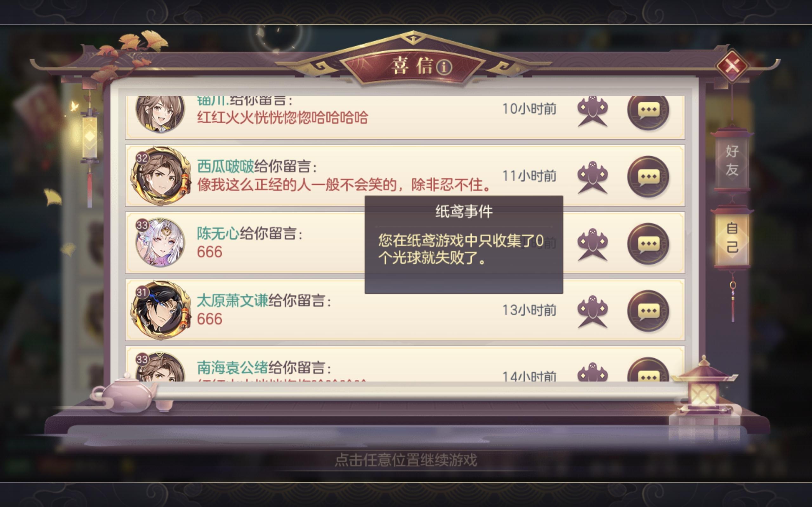This screenshot has width=812, height=507.
Task: Click kite icon in 太原萧文谦 row
Action: (593, 311)
